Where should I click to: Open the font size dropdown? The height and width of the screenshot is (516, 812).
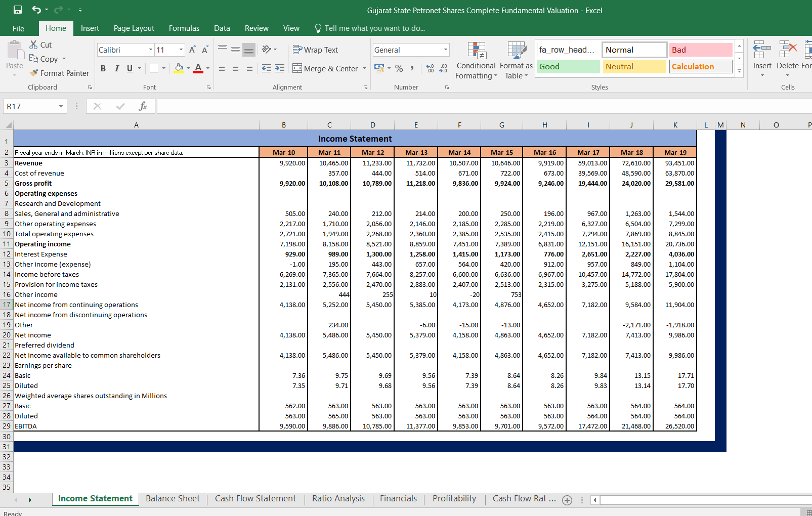[181, 50]
